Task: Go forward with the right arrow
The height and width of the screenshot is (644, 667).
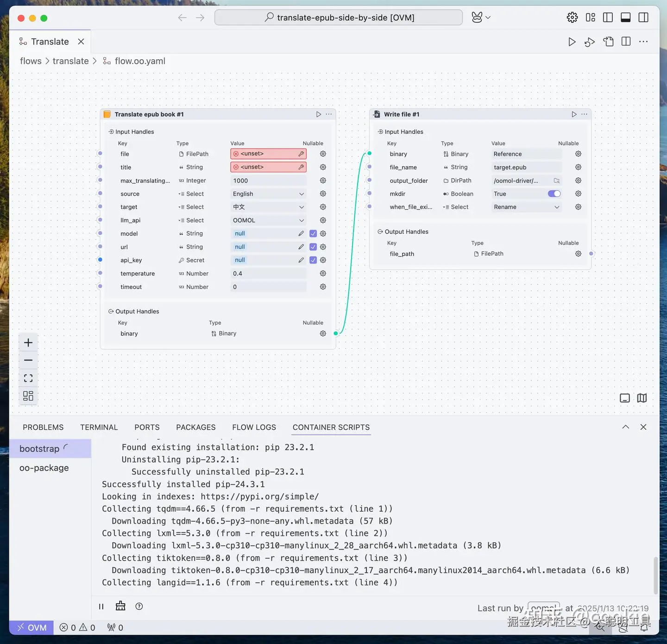Action: (x=200, y=18)
